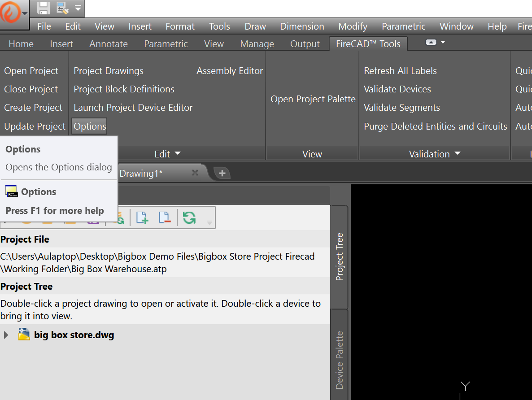Screen dimensions: 532x400
Task: Launch Project Device Editor
Action: [x=133, y=107]
